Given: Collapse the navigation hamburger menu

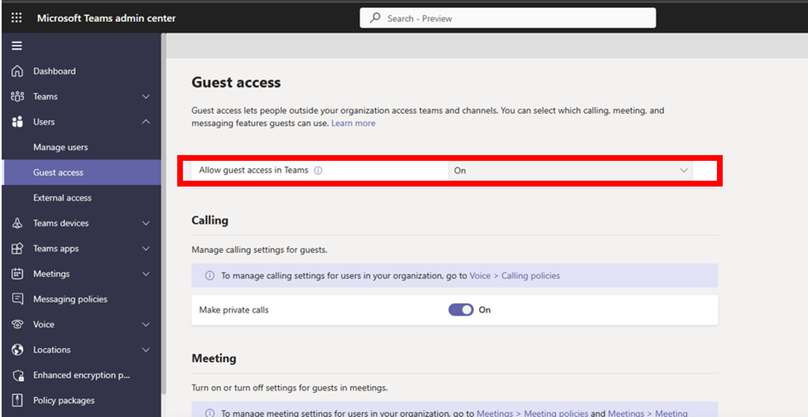Looking at the screenshot, I should tap(17, 46).
